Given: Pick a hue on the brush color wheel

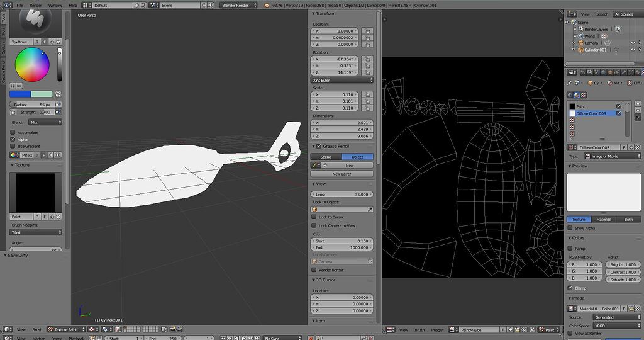Looking at the screenshot, I should coord(32,65).
